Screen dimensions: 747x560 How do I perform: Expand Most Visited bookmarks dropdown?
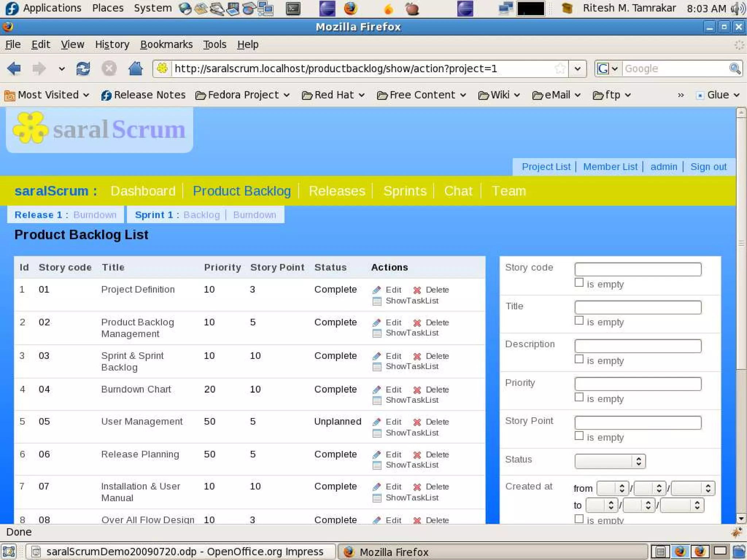[x=47, y=95]
